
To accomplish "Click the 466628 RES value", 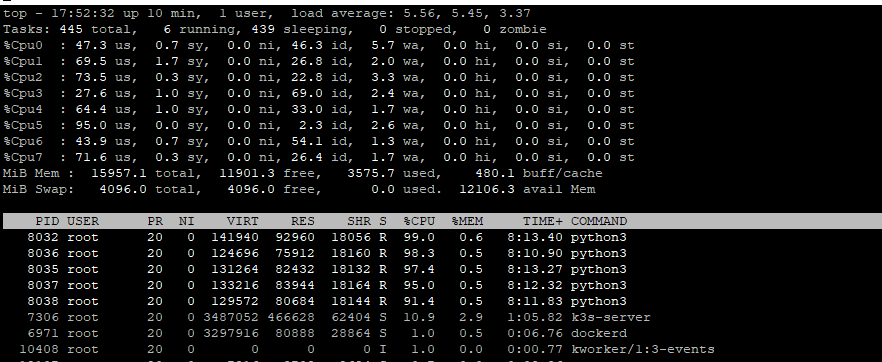I will [291, 317].
